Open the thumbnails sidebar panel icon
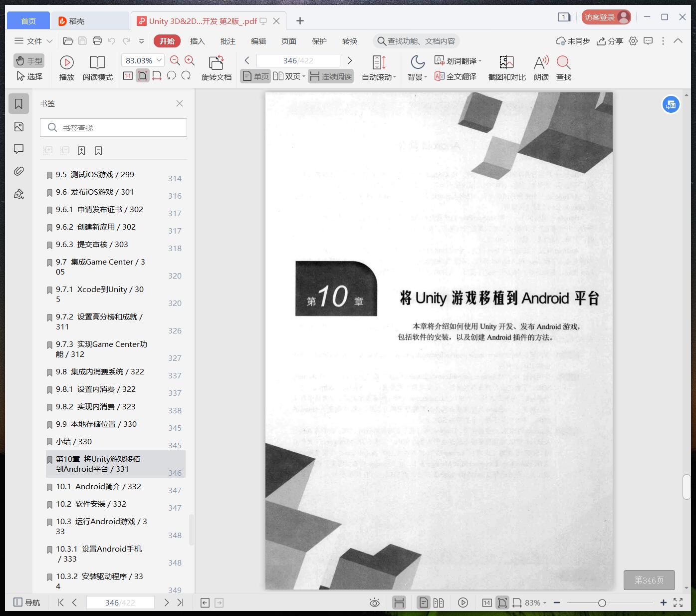The image size is (696, 616). tap(19, 127)
